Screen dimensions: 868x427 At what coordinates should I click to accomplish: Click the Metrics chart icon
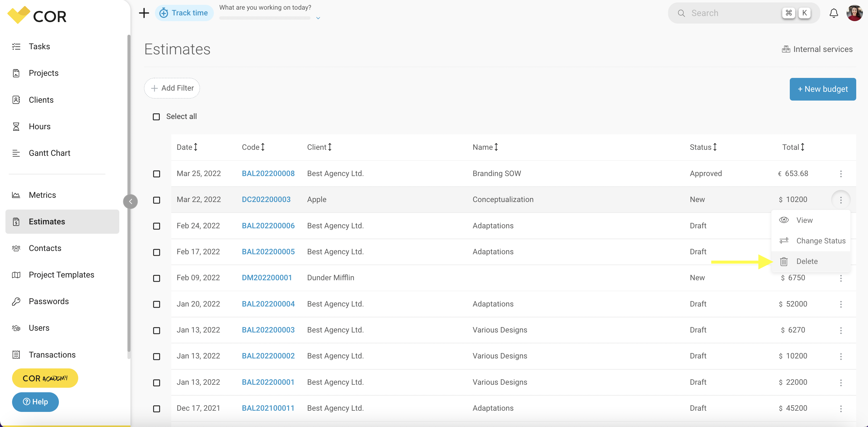click(x=16, y=195)
